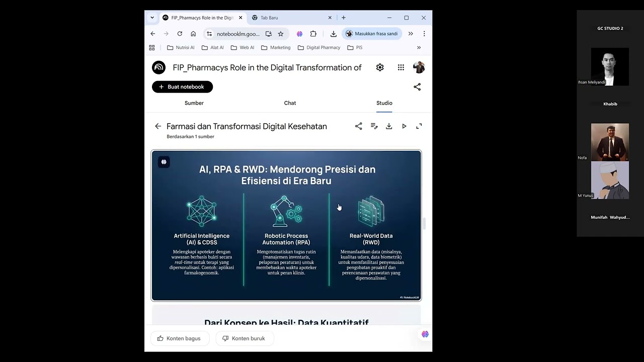Click the Masukkan frasa sandi profile button
This screenshot has height=362, width=644.
[x=372, y=34]
